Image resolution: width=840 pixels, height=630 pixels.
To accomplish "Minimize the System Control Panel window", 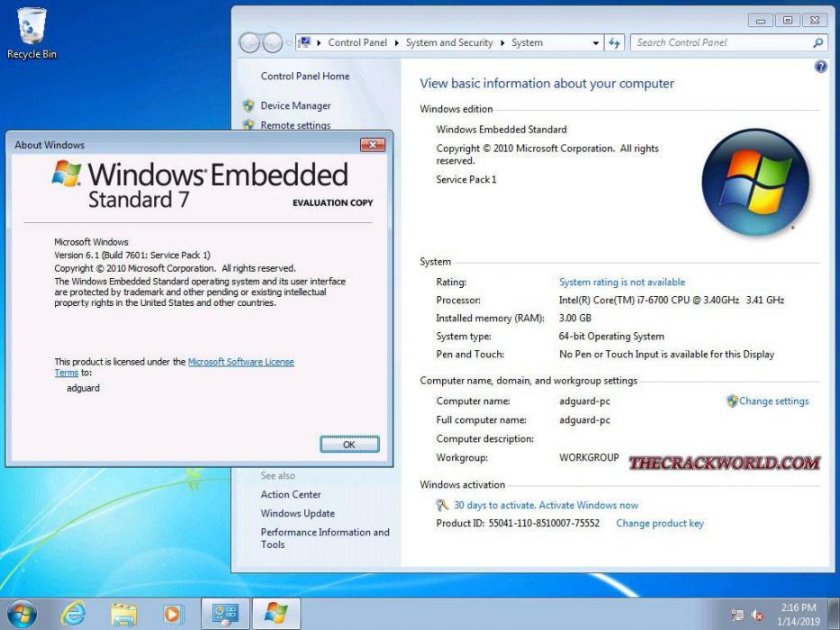I will click(760, 21).
